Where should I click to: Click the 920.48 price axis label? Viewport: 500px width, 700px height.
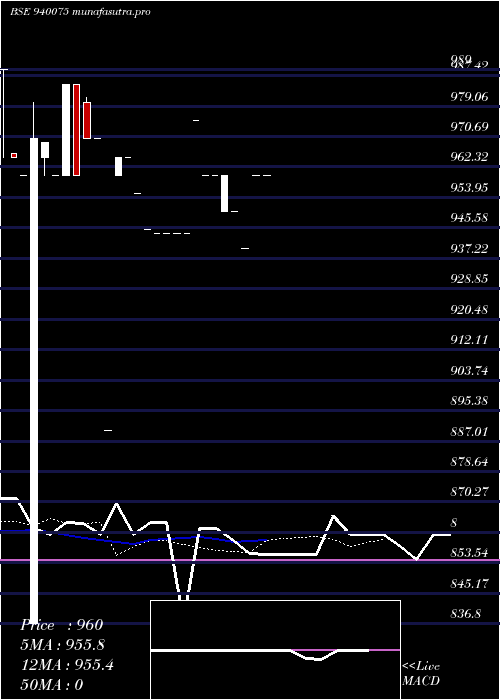(469, 309)
